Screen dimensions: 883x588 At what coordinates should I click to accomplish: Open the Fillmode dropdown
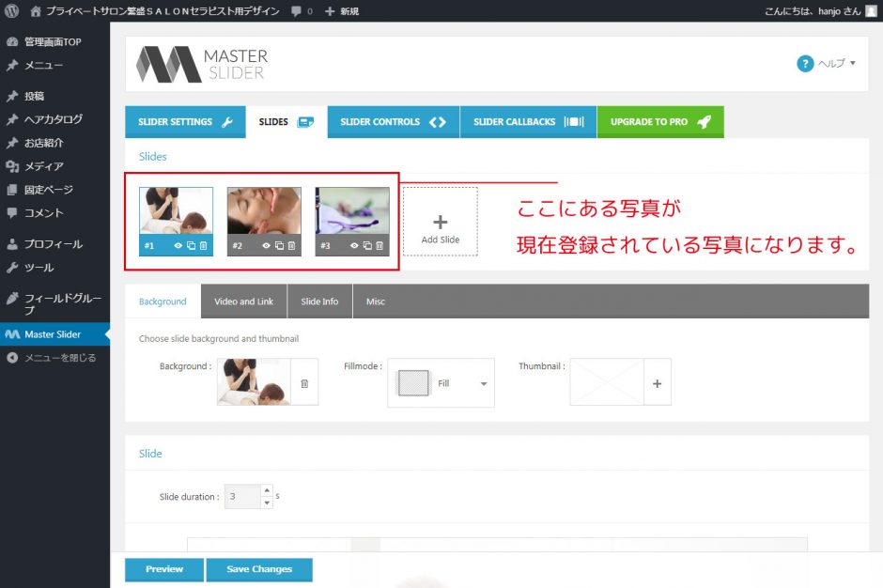[x=483, y=383]
